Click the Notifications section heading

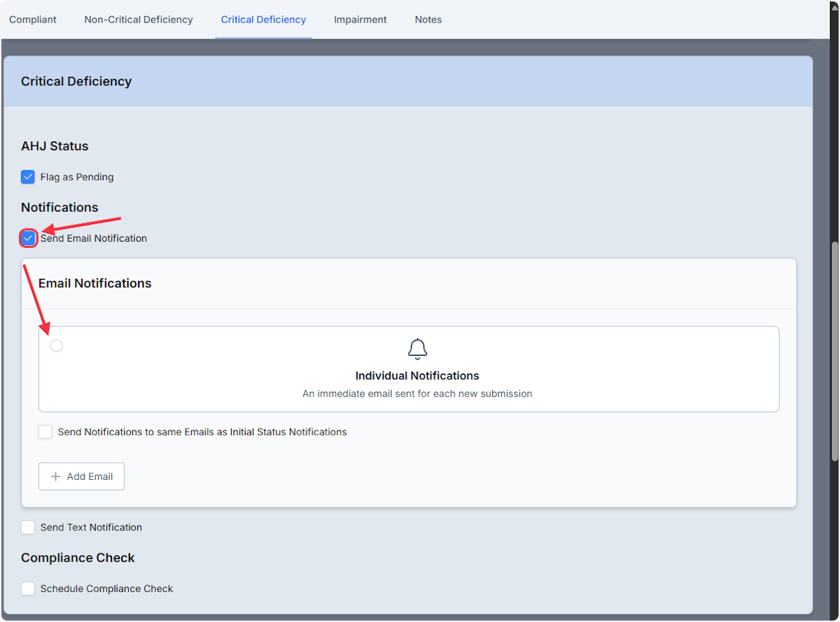(59, 207)
